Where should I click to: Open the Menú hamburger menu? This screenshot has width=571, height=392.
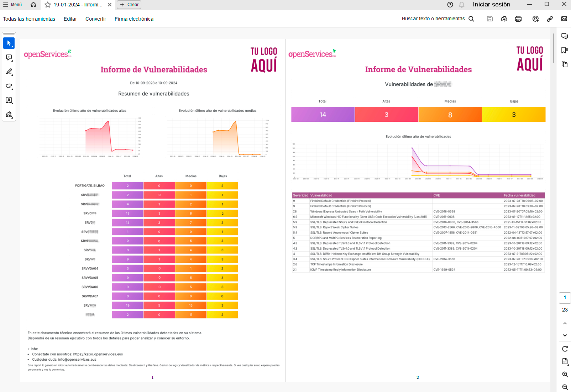coord(12,5)
